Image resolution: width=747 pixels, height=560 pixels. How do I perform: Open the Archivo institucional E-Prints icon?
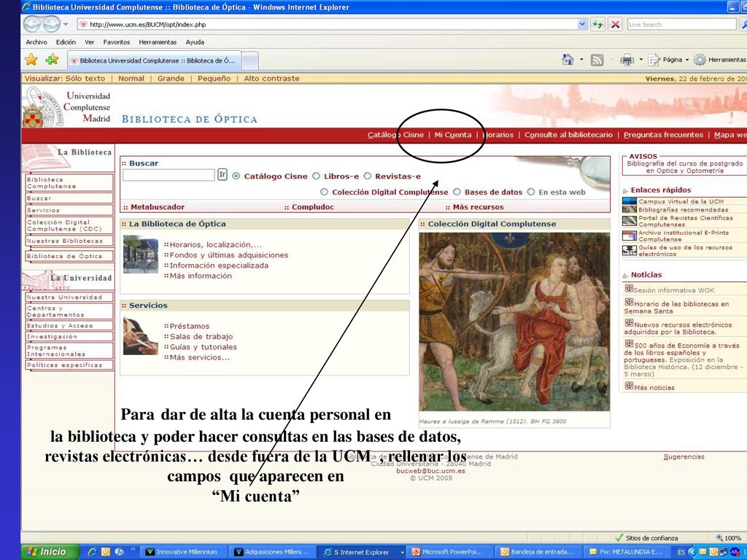630,236
